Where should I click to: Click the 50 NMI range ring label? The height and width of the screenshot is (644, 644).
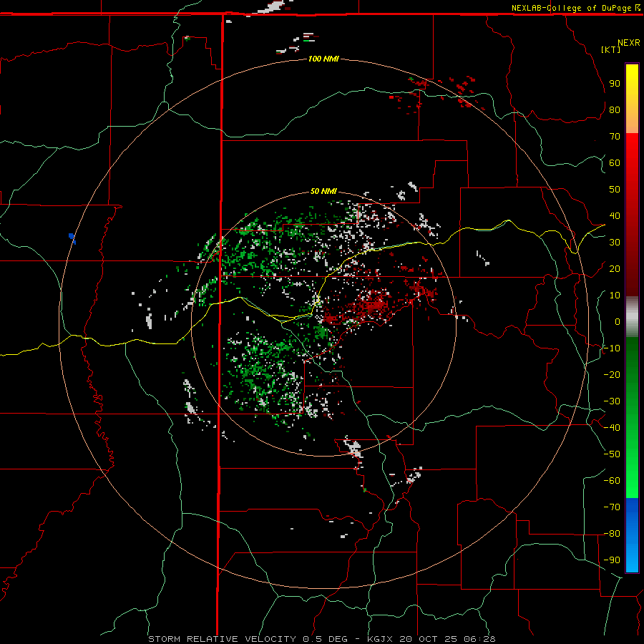pos(323,191)
